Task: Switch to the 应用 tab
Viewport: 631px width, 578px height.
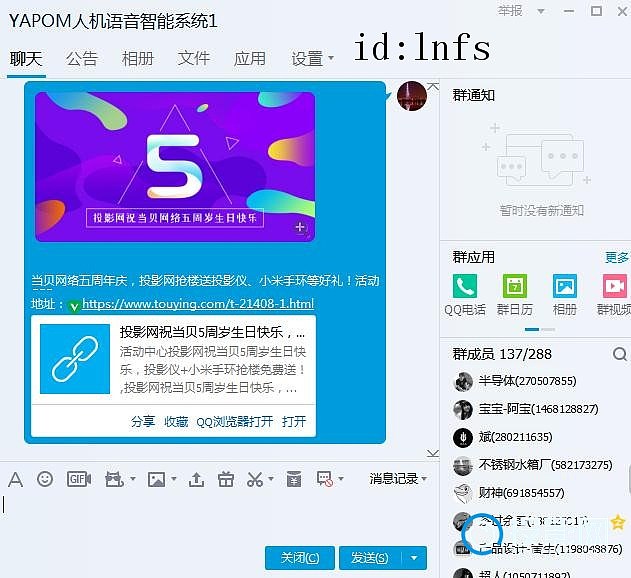Action: [250, 59]
